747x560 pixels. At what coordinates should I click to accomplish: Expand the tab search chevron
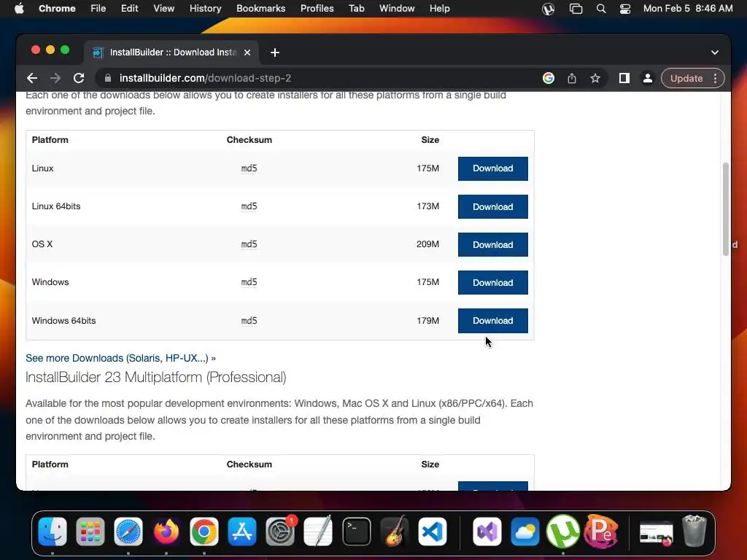pyautogui.click(x=715, y=52)
